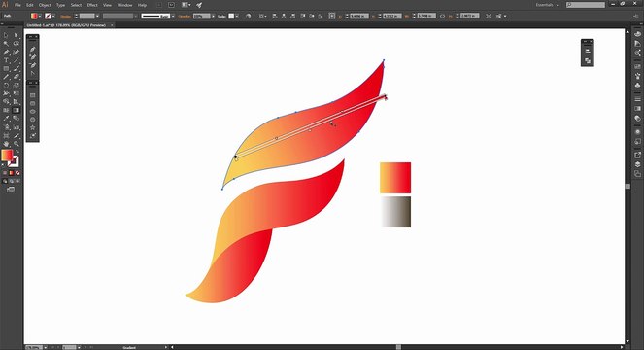Switch to the Untitled-1.ai document tab

pos(66,25)
